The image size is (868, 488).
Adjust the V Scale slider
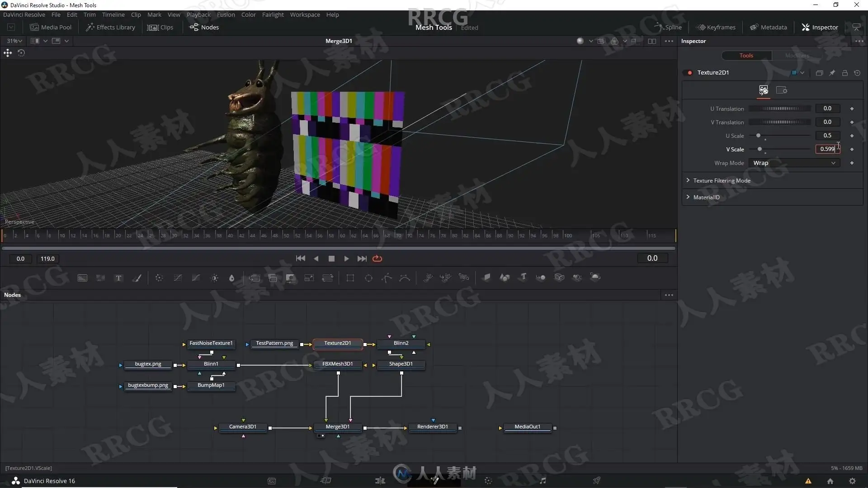(780, 149)
